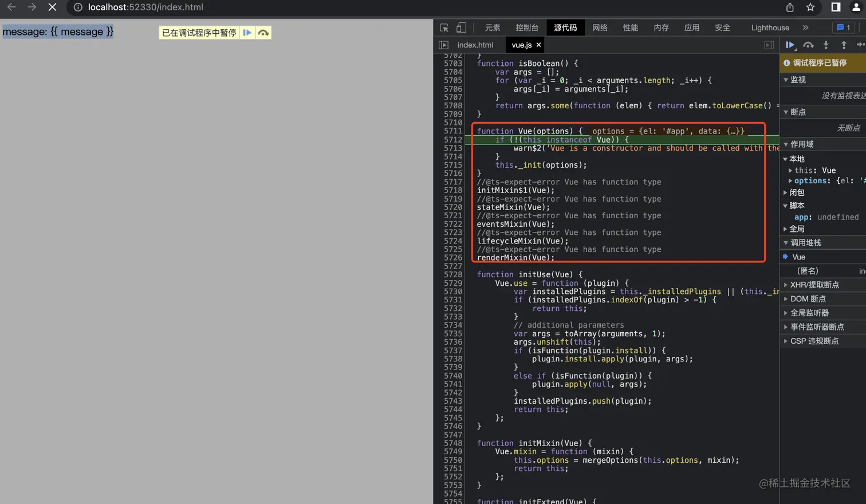Click the share page icon
Image resolution: width=866 pixels, height=504 pixels.
pos(790,7)
